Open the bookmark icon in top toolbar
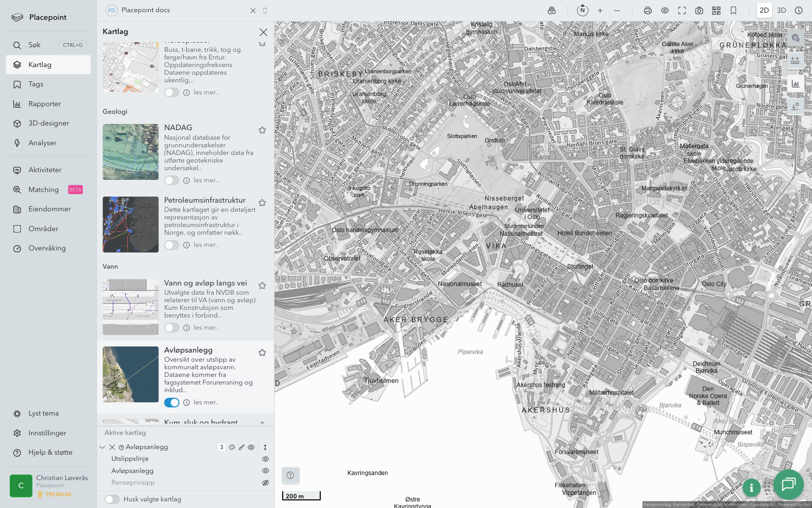Screen dimensions: 812x508 tap(733, 11)
